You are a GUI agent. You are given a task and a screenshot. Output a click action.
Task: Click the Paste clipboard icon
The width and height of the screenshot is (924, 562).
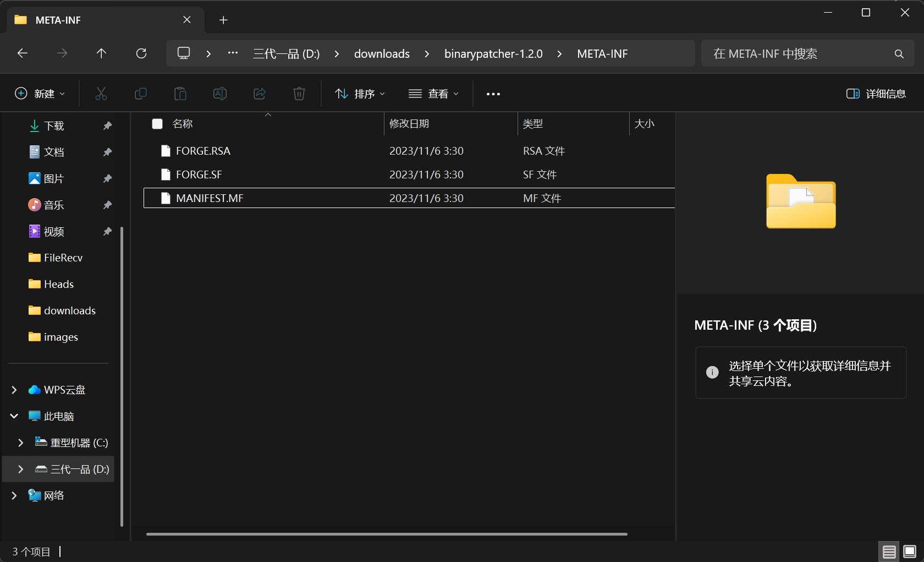[x=180, y=94]
